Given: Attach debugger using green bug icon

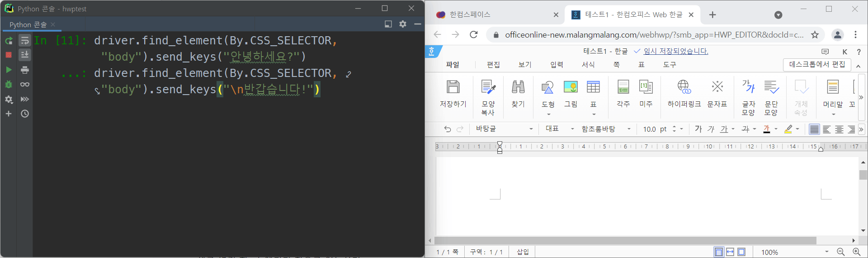Looking at the screenshot, I should (9, 84).
